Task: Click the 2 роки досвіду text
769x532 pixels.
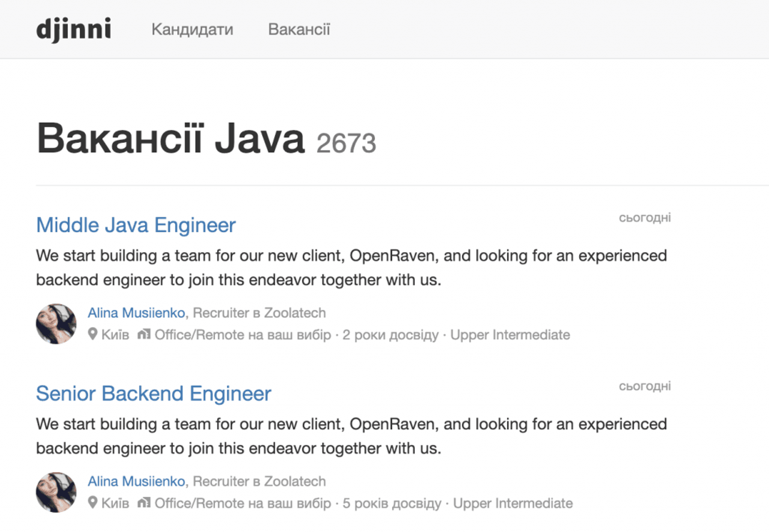Action: [x=390, y=335]
